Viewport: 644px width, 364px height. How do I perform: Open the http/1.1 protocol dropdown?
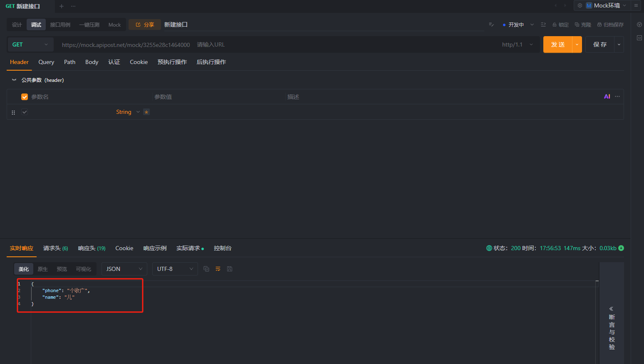[518, 44]
